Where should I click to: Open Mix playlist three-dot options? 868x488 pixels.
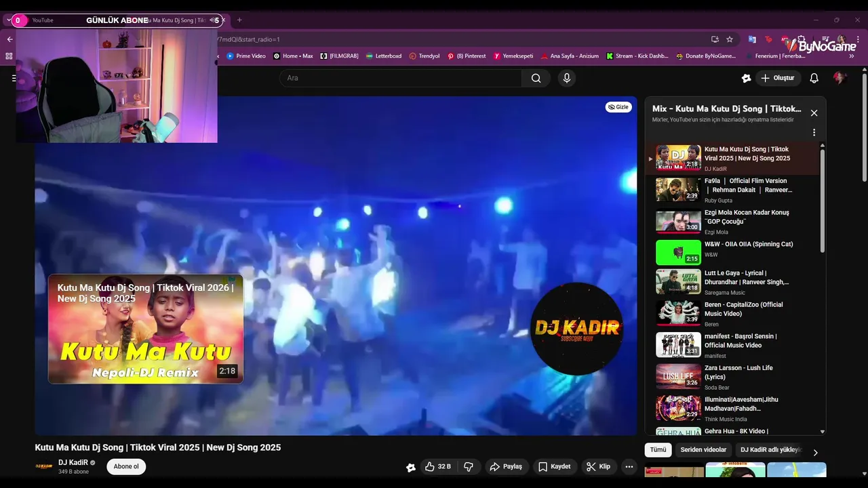pos(814,133)
